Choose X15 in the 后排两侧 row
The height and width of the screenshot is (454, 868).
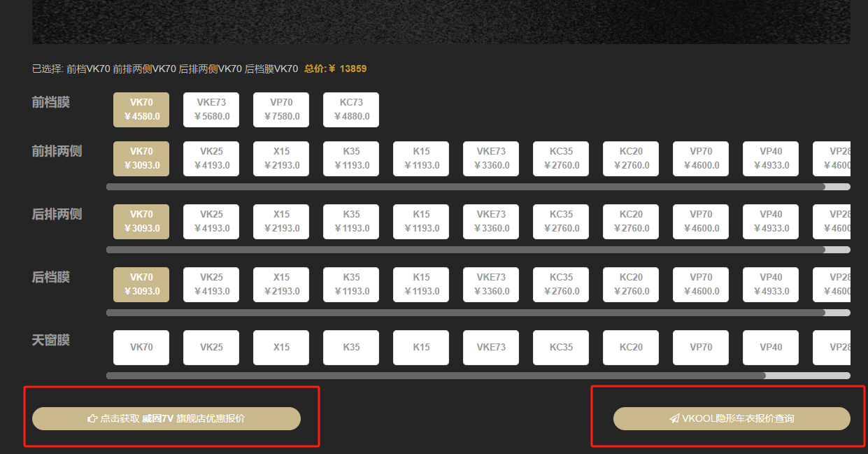[x=281, y=222]
